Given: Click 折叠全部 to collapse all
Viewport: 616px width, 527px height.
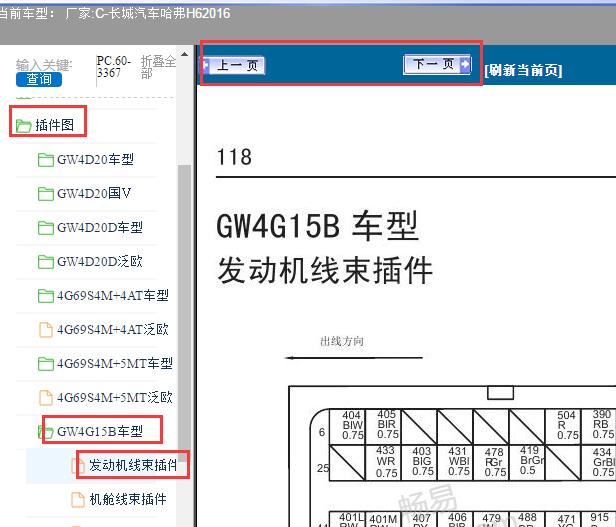Looking at the screenshot, I should tap(158, 67).
